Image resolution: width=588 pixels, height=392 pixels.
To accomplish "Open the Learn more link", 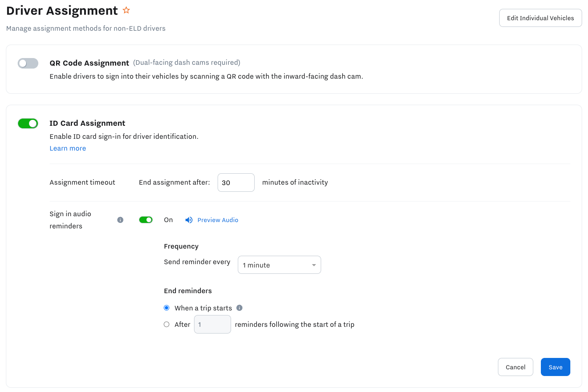I will pos(68,148).
